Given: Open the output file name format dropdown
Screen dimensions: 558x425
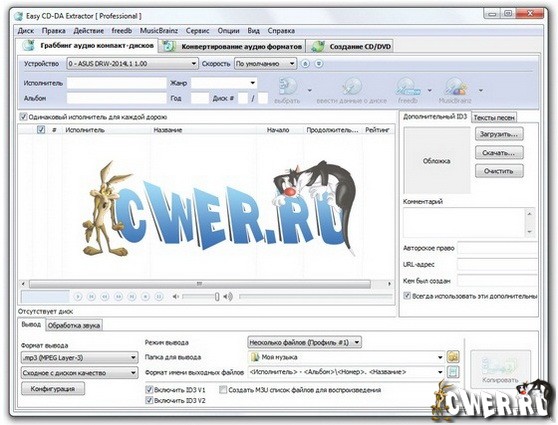Looking at the screenshot, I should (x=440, y=372).
